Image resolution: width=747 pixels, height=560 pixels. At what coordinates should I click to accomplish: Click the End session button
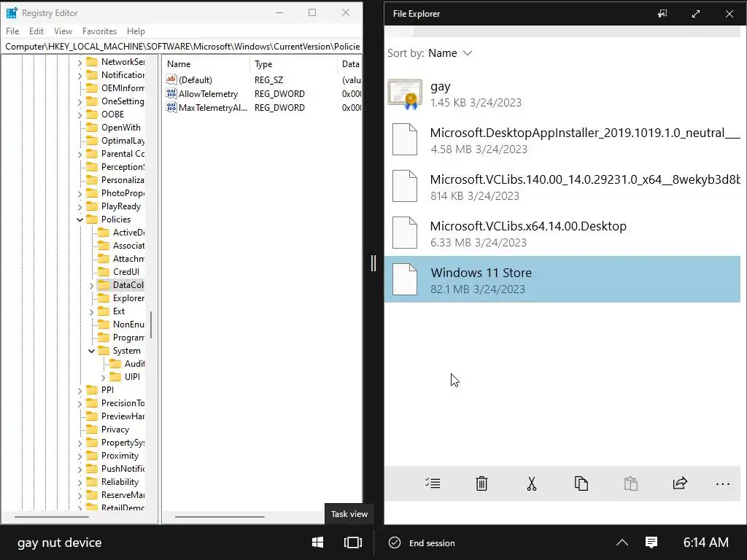(422, 542)
